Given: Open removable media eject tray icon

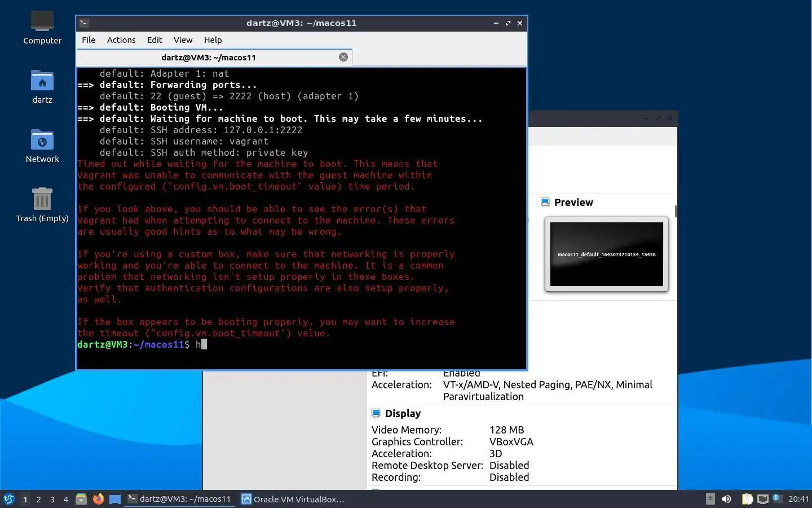Looking at the screenshot, I should [710, 499].
